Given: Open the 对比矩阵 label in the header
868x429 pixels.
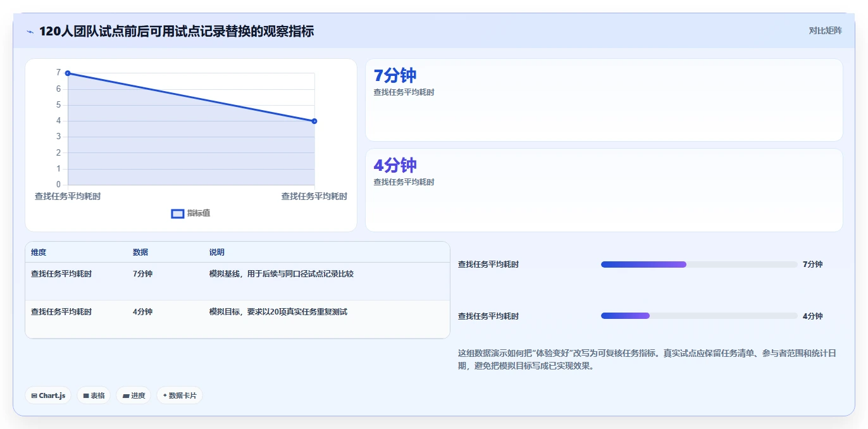Looking at the screenshot, I should (x=826, y=30).
